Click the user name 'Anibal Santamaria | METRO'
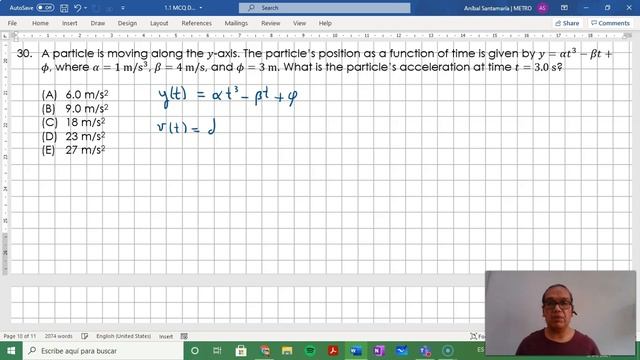This screenshot has width=640, height=360. click(x=498, y=8)
